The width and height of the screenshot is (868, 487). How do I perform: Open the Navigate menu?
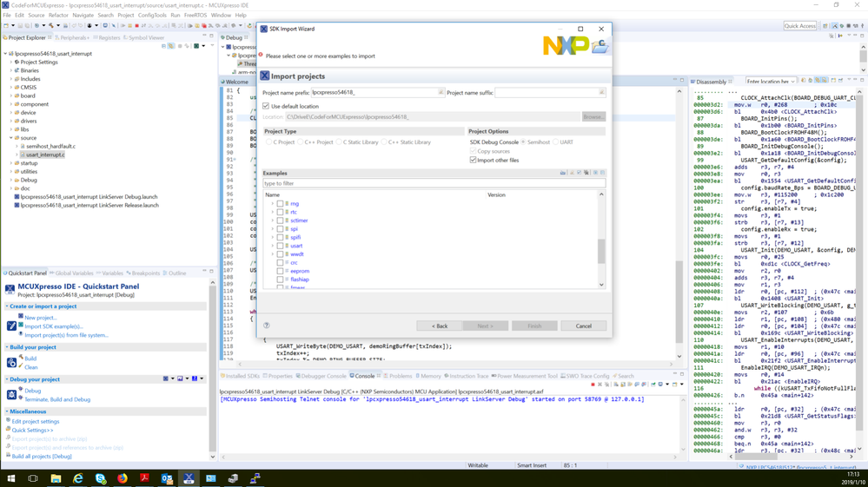tap(83, 15)
